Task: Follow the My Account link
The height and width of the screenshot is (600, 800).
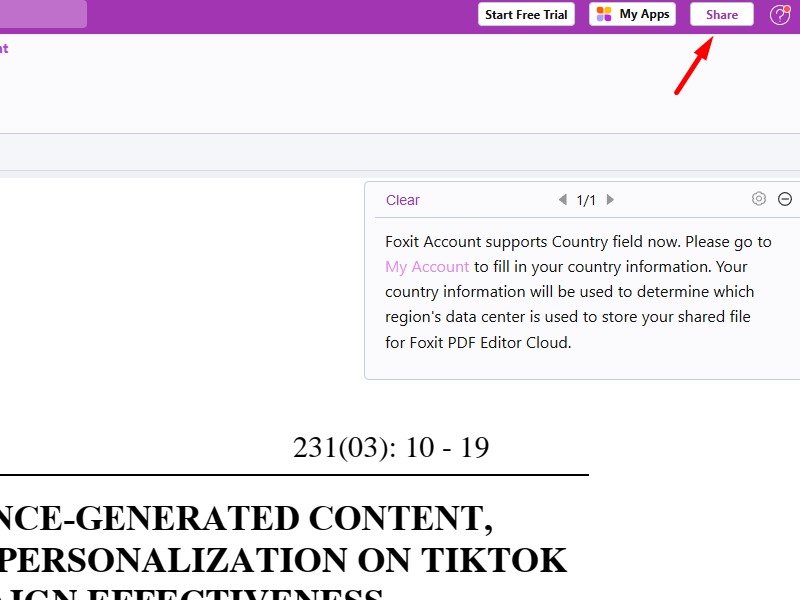Action: point(427,267)
